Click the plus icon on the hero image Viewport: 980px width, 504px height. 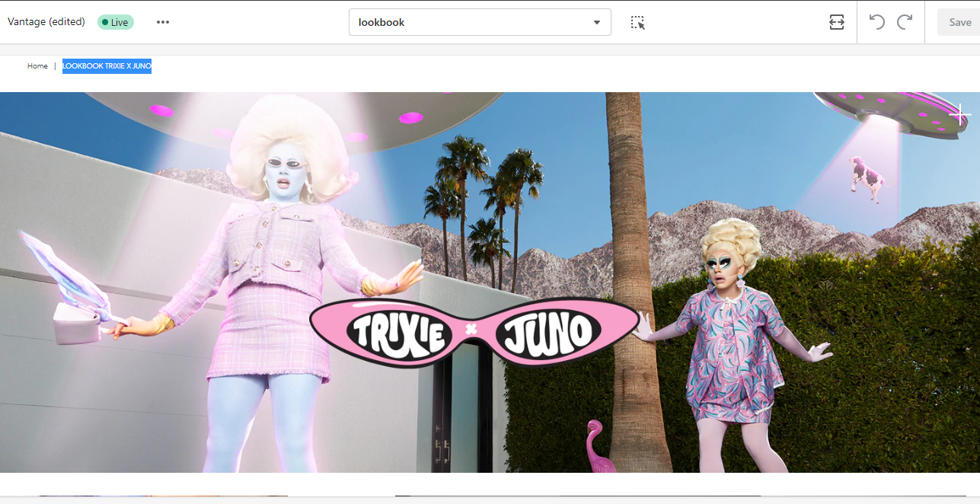point(960,115)
